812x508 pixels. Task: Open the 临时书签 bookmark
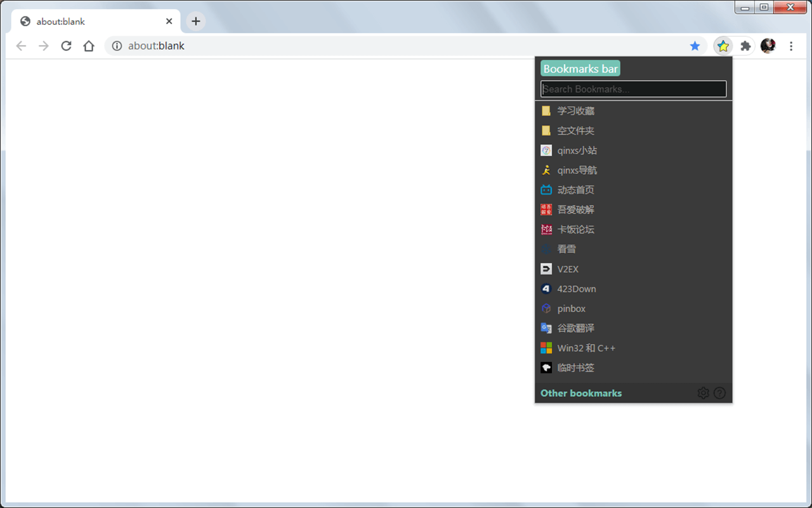pos(633,368)
